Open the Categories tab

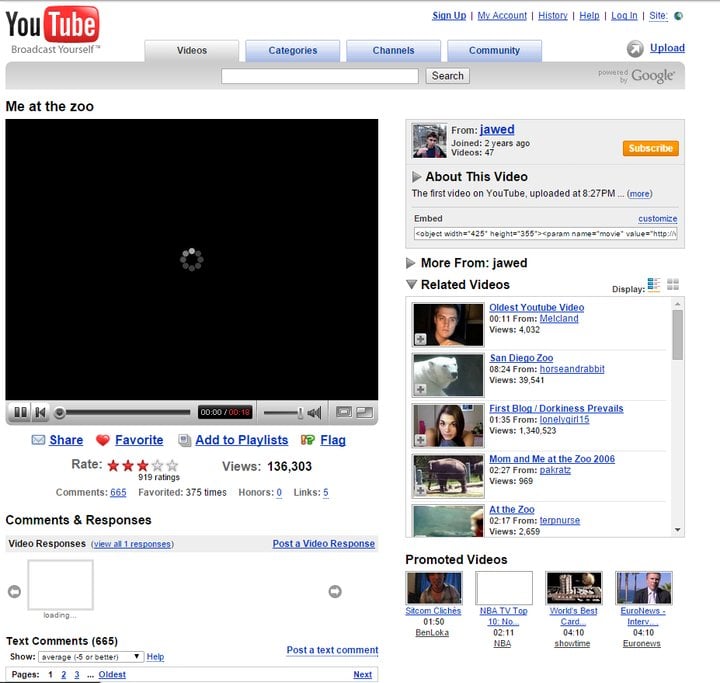click(x=292, y=50)
